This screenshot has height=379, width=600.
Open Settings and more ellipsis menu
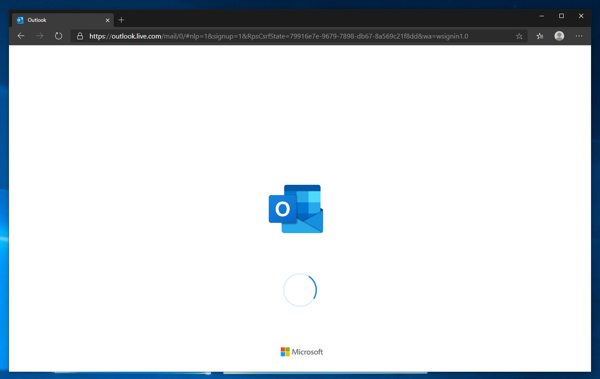(579, 36)
